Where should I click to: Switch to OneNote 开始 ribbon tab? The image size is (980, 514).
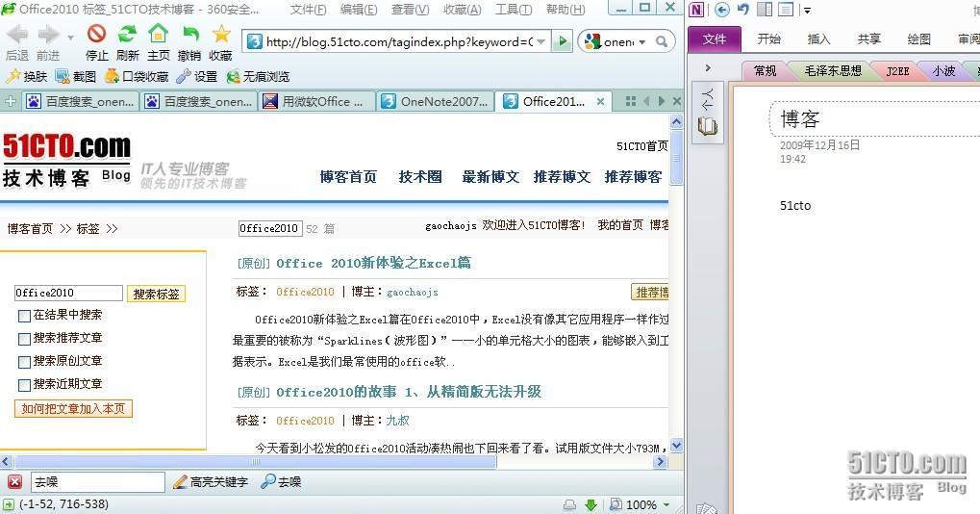point(768,39)
